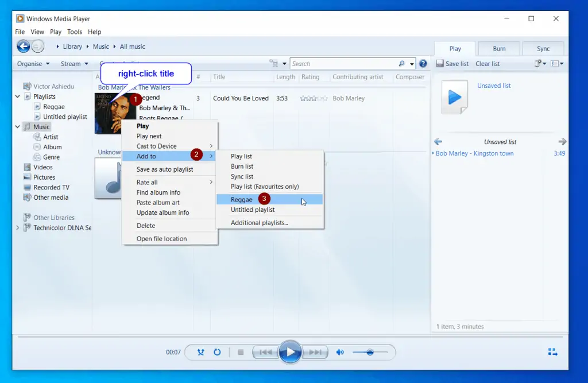
Task: Open the Tools menu
Action: pos(74,32)
